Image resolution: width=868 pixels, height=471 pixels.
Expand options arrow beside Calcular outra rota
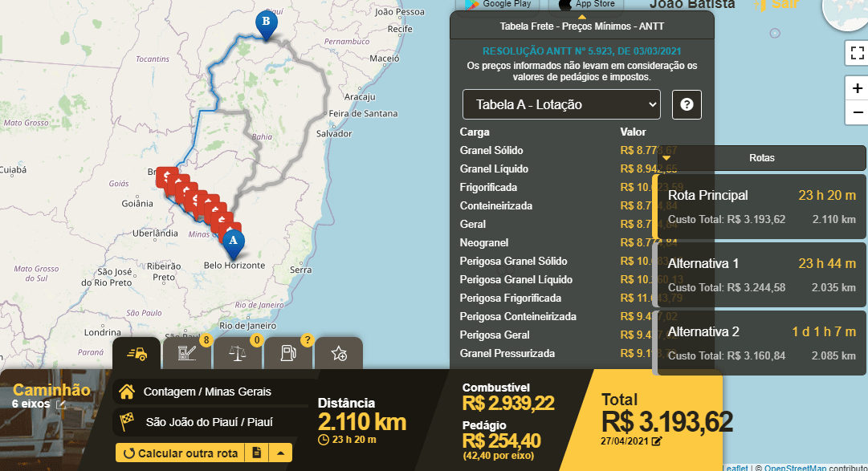280,453
